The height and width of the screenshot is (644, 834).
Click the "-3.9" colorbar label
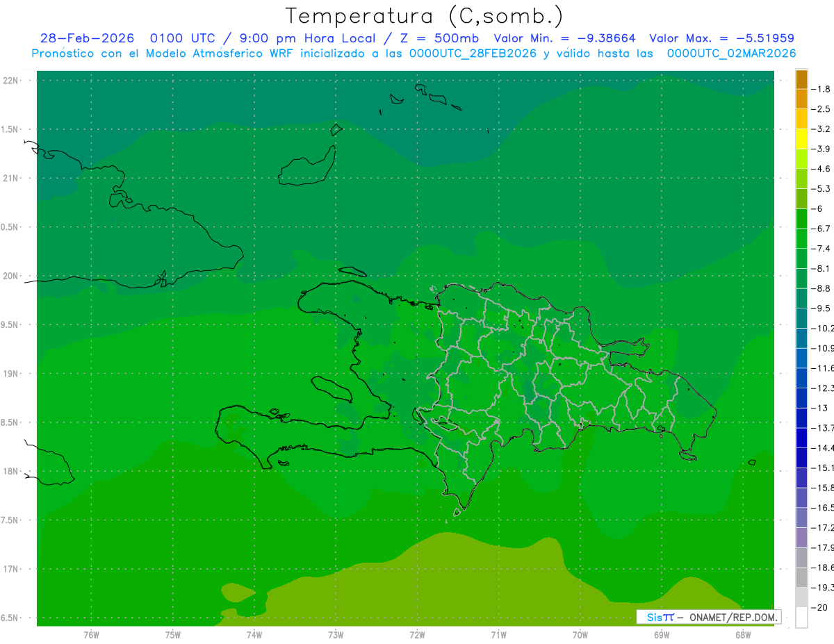coord(821,149)
